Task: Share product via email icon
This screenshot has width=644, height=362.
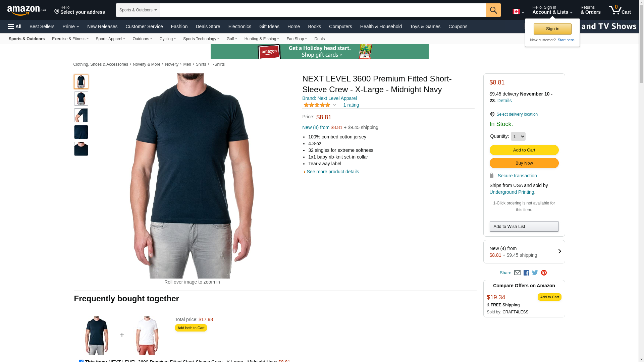Action: [517, 273]
